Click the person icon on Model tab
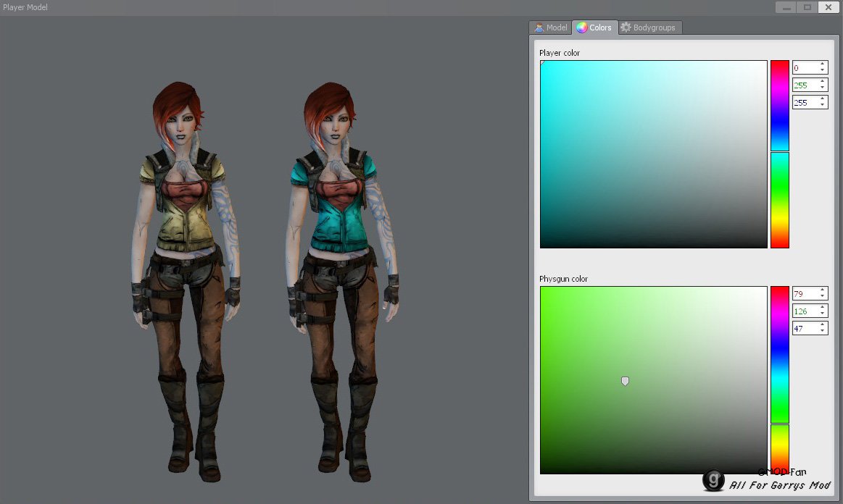Image resolution: width=843 pixels, height=504 pixels. point(539,28)
